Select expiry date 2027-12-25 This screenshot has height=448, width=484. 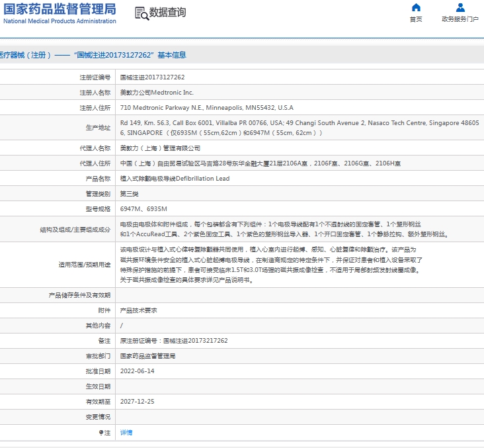(x=137, y=401)
